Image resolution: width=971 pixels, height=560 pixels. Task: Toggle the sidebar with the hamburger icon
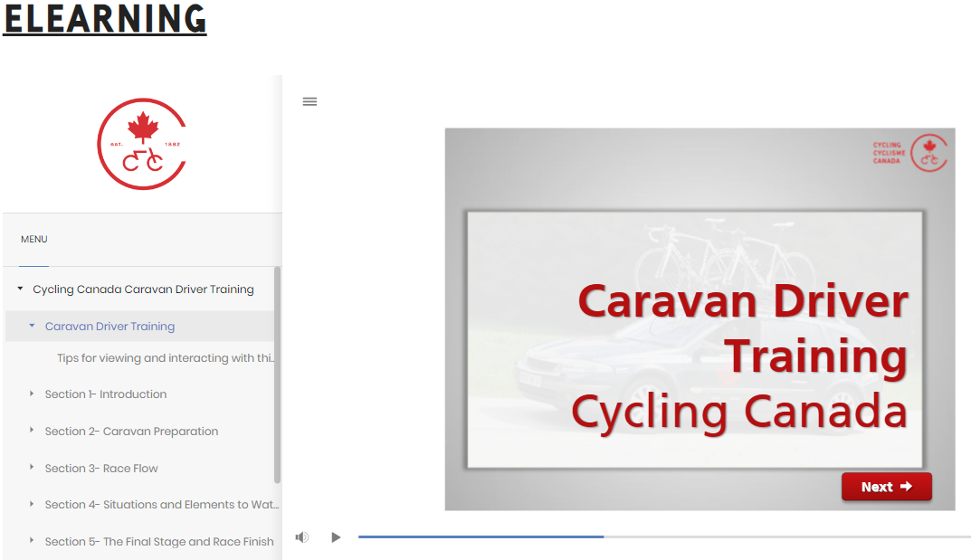(x=309, y=101)
